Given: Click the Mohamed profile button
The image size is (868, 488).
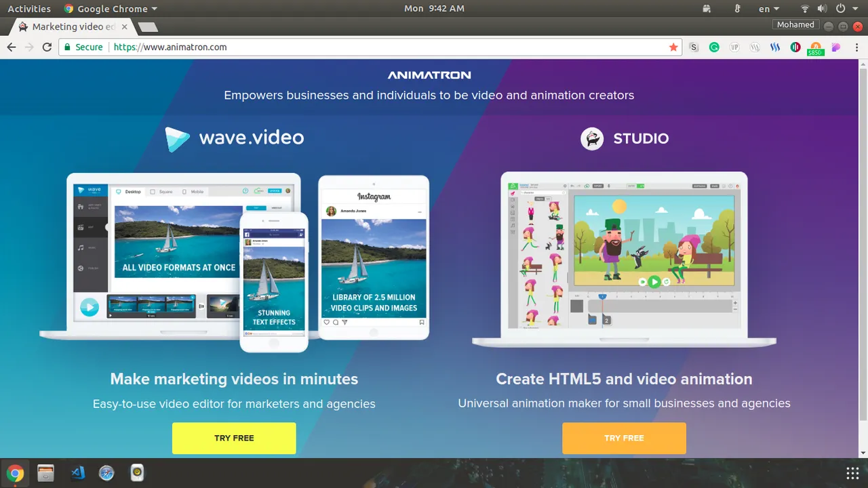Looking at the screenshot, I should point(795,24).
